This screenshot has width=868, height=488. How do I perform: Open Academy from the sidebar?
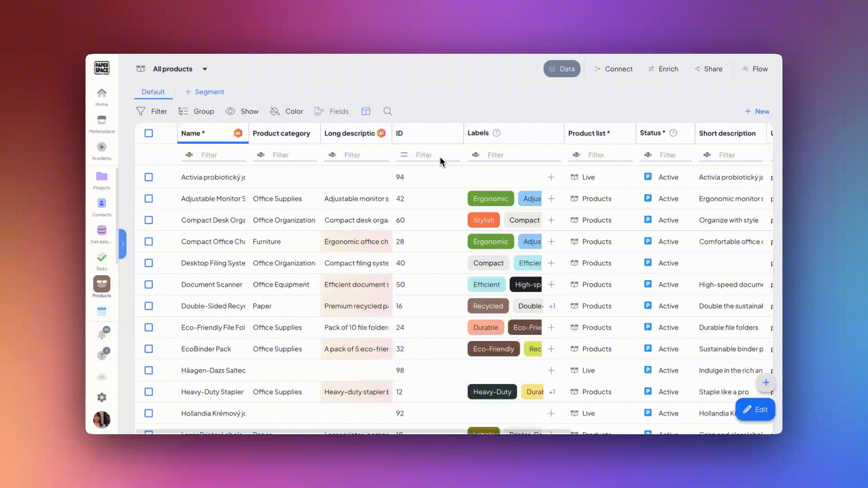101,148
